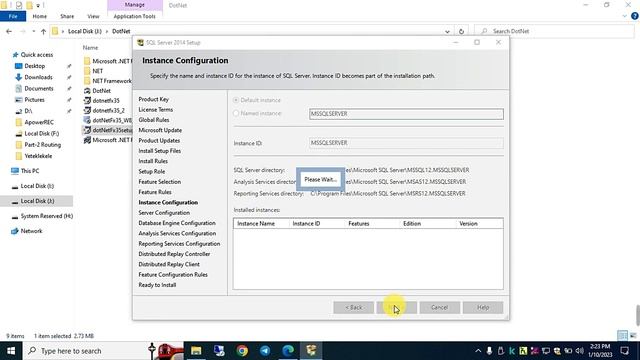Image resolution: width=640 pixels, height=360 pixels.
Task: Expand the ribbon chevron in Explorer
Action: [624, 16]
